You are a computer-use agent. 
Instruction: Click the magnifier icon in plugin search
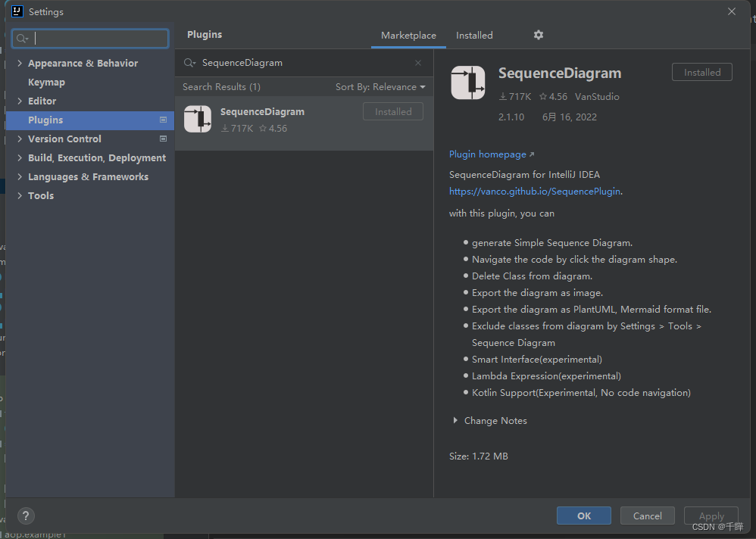(x=189, y=63)
